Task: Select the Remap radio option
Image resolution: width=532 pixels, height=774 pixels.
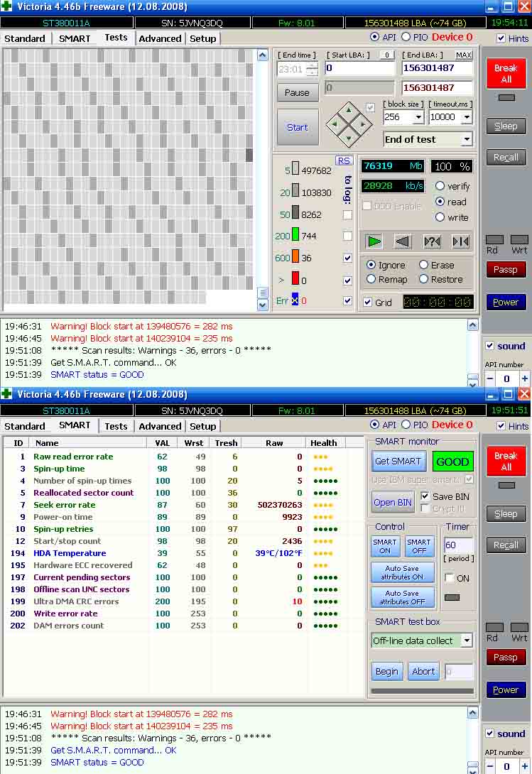Action: tap(371, 279)
